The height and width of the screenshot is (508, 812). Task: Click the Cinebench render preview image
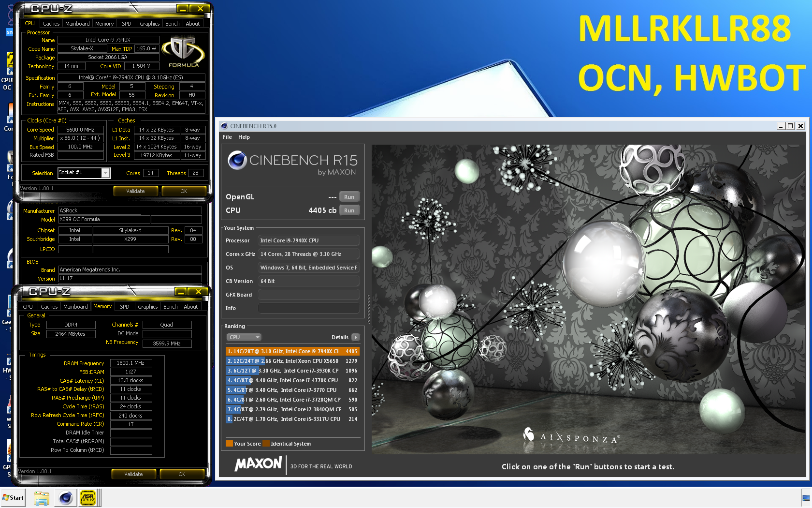pos(589,299)
